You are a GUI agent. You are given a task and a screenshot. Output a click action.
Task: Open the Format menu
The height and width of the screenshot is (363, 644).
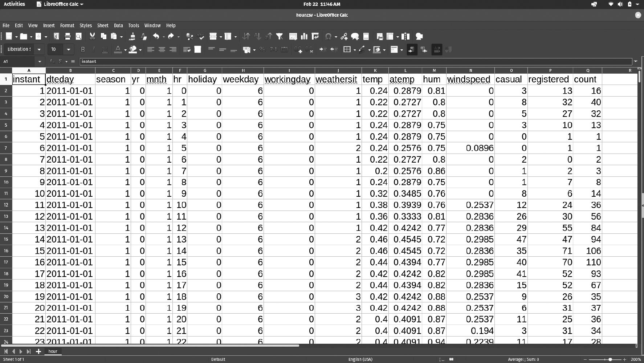67,25
